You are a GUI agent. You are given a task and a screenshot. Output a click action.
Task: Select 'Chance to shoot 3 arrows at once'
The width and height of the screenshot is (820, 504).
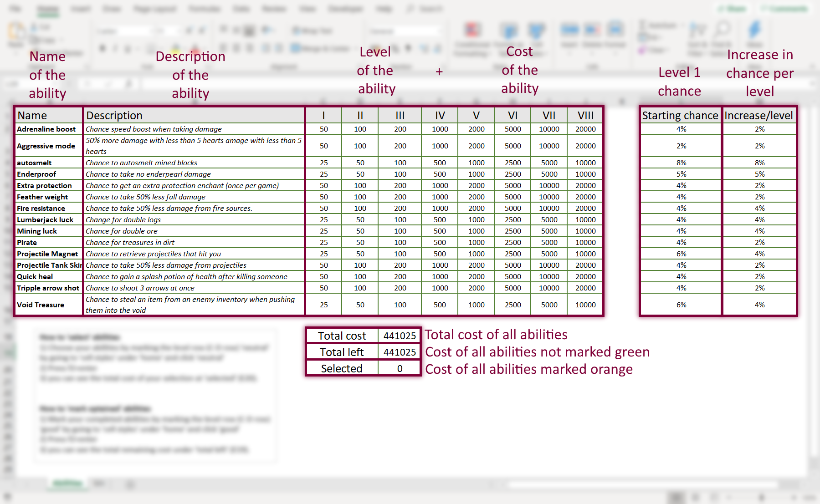point(194,288)
